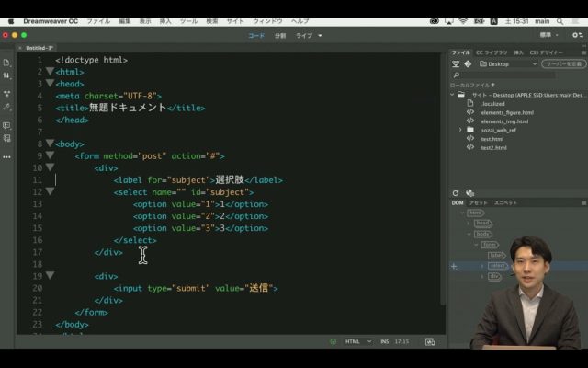This screenshot has width=588, height=368.
Task: Switch to ライブ view
Action: pos(304,36)
